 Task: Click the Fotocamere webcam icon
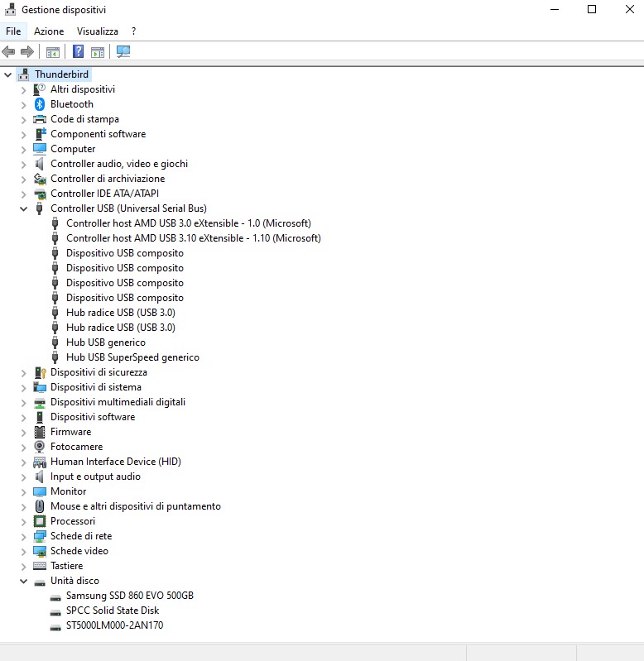[x=40, y=447]
